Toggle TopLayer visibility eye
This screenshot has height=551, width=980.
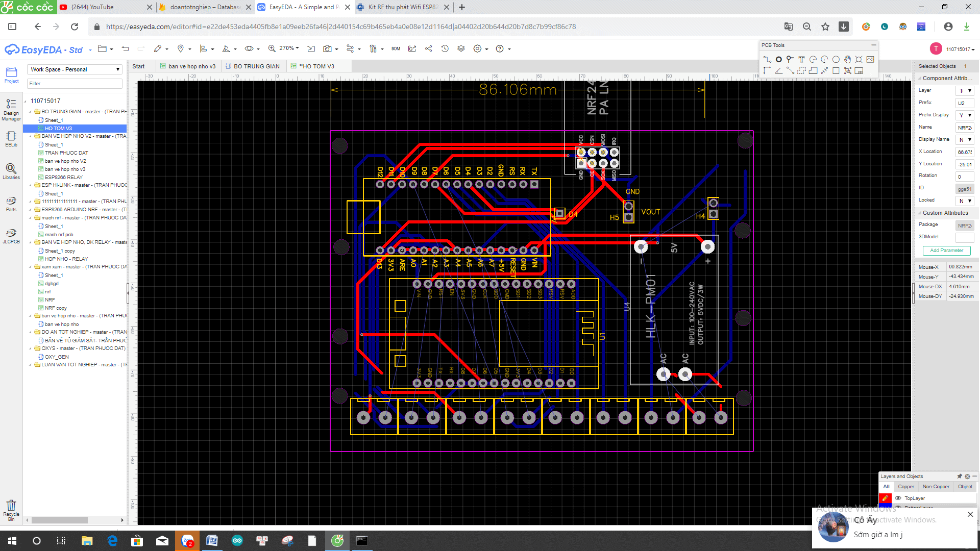(x=898, y=498)
